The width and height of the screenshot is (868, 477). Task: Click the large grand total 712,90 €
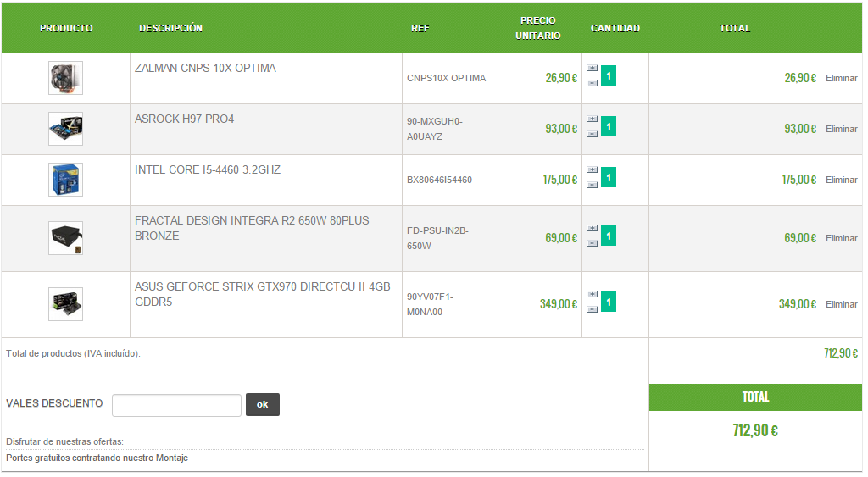(x=755, y=430)
